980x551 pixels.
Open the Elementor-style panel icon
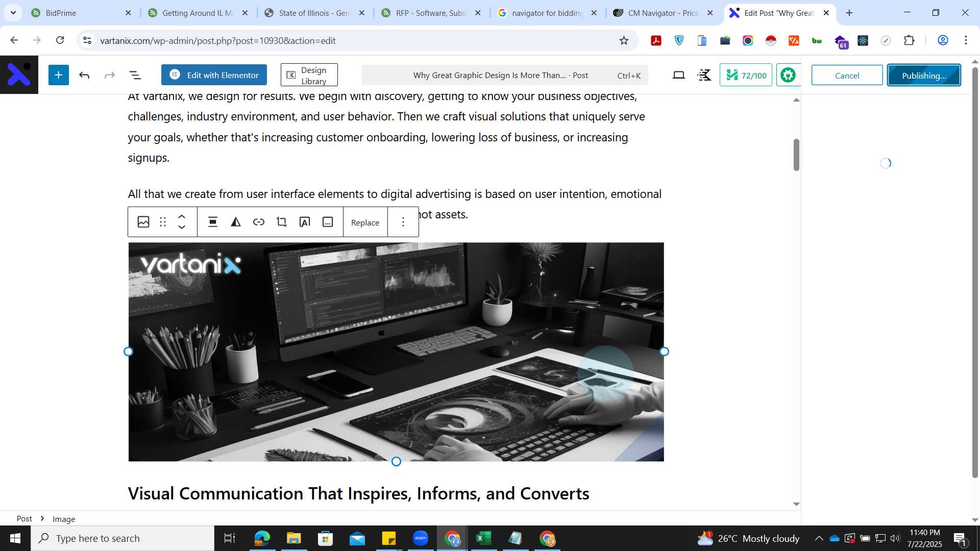(704, 76)
